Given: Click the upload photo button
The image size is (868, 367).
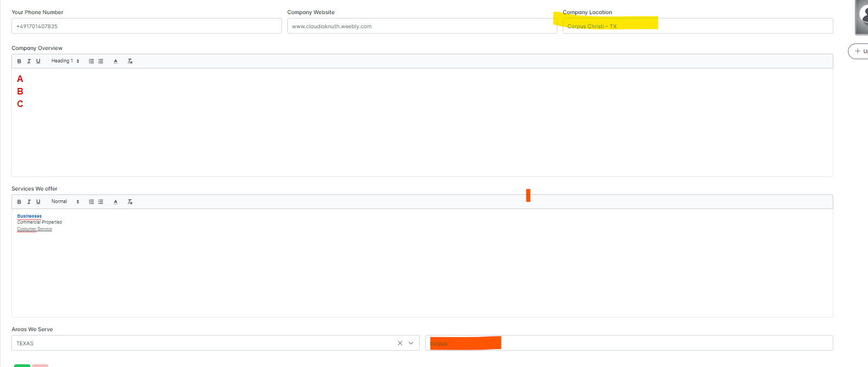Looking at the screenshot, I should (x=859, y=51).
